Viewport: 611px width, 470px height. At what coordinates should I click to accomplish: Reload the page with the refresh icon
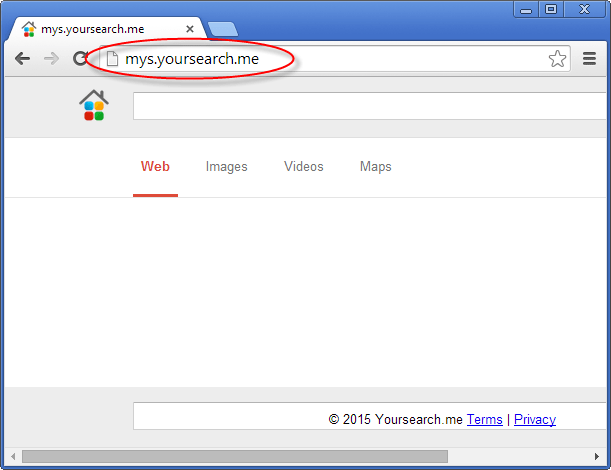click(80, 59)
